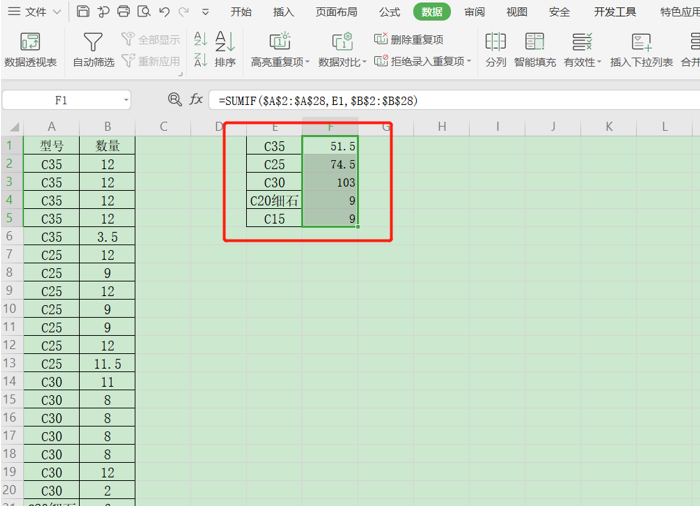The image size is (700, 506).
Task: Open 数据透视表 pivot table tool
Action: [x=30, y=50]
